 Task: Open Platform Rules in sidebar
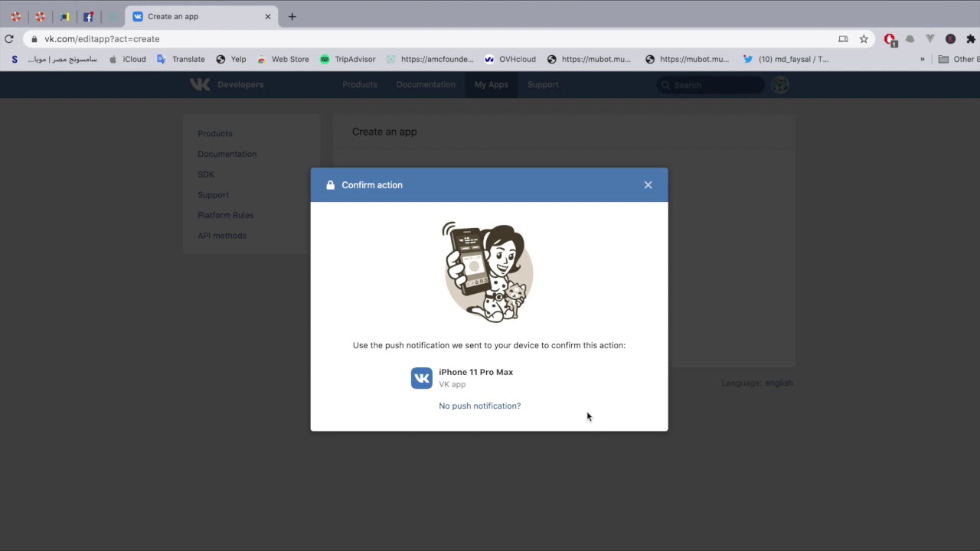point(226,215)
